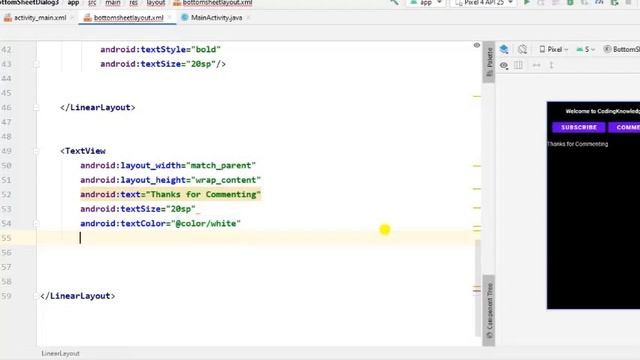
Task: Place cursor in android:text attribute line
Action: [170, 195]
